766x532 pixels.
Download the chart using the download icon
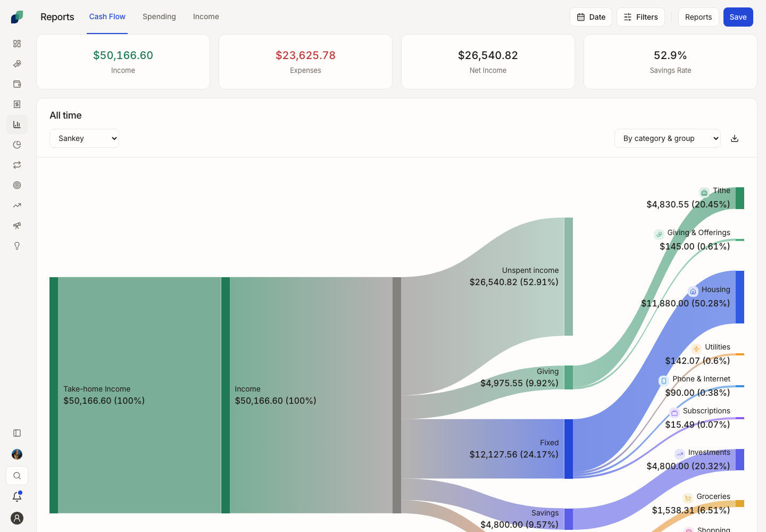tap(735, 138)
